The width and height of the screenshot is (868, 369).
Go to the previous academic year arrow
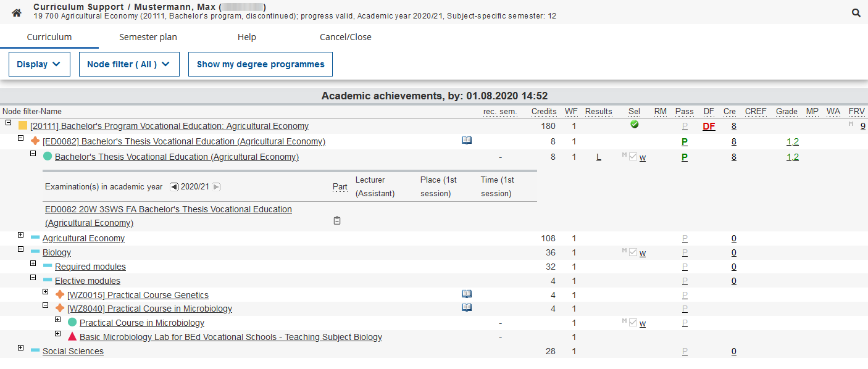[x=174, y=187]
